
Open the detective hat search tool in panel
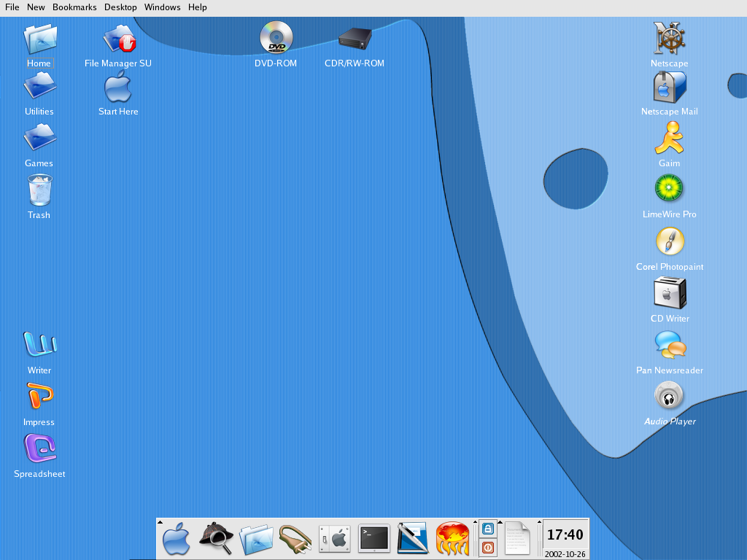[216, 539]
